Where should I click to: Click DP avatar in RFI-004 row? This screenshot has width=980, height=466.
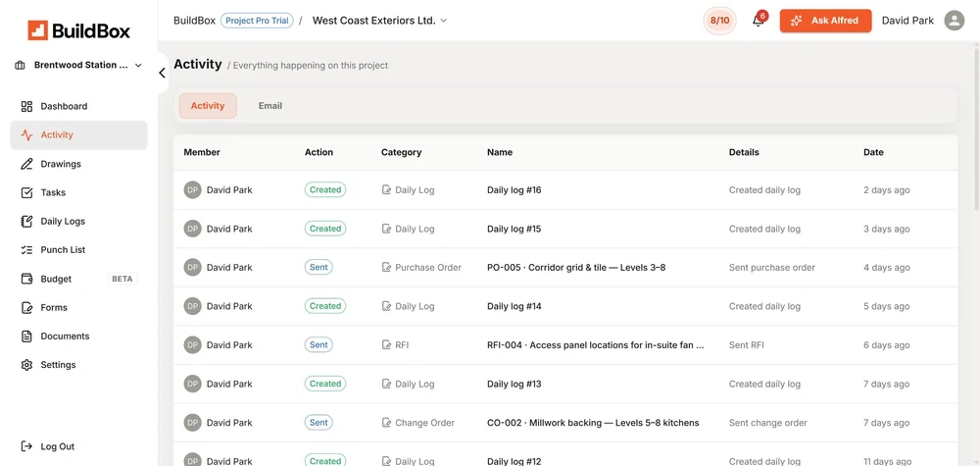coord(192,345)
